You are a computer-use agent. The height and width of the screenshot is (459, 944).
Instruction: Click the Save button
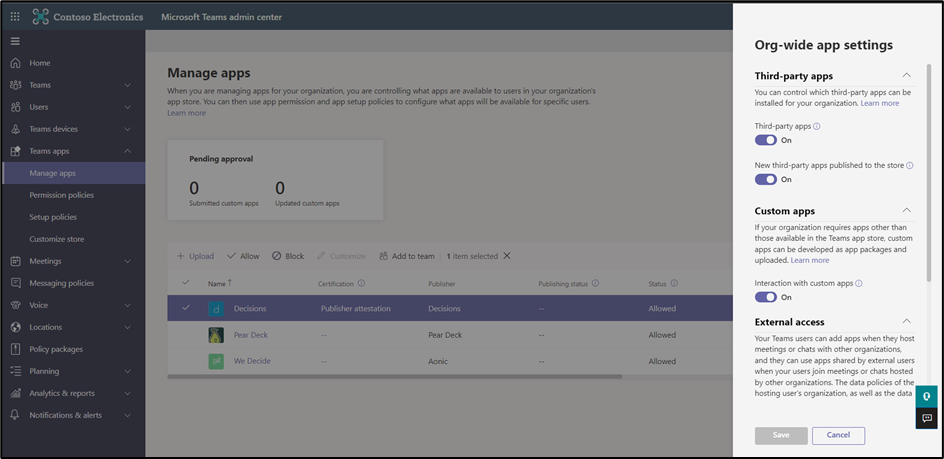[x=781, y=435]
